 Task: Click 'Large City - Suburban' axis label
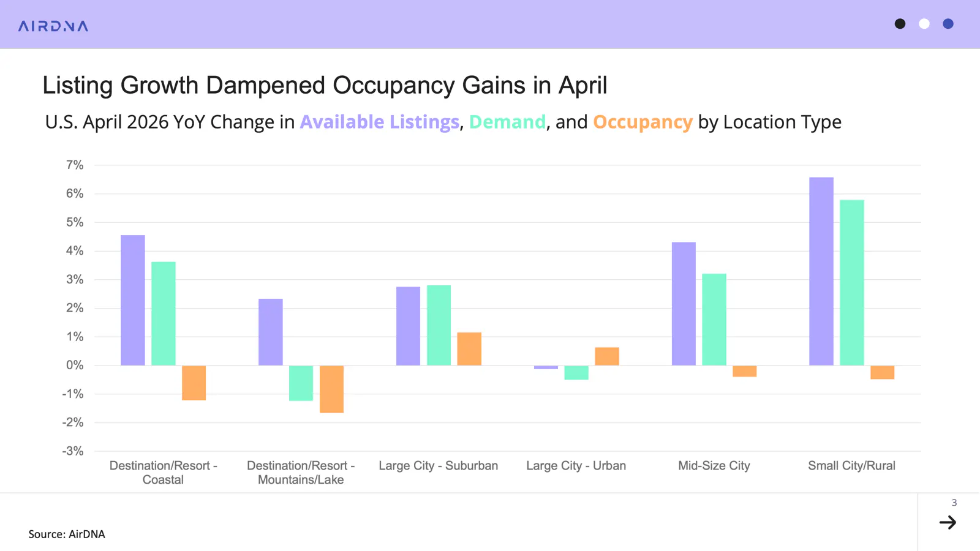(x=439, y=466)
